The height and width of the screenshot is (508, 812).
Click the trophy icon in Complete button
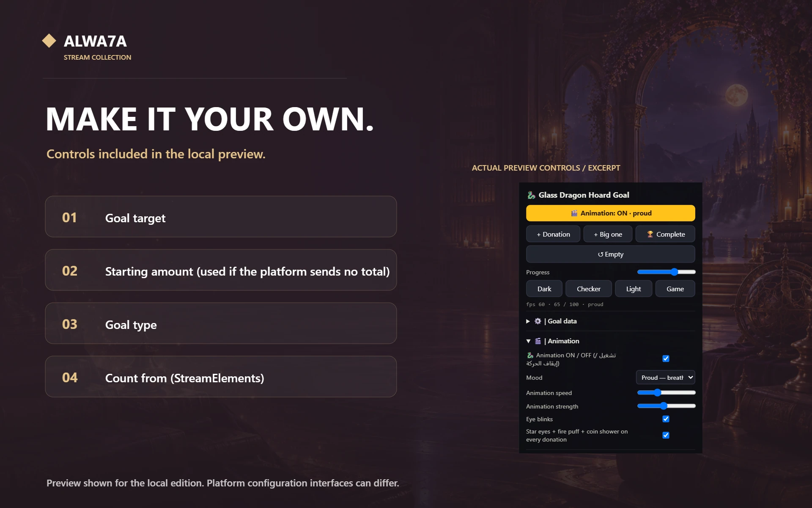650,234
